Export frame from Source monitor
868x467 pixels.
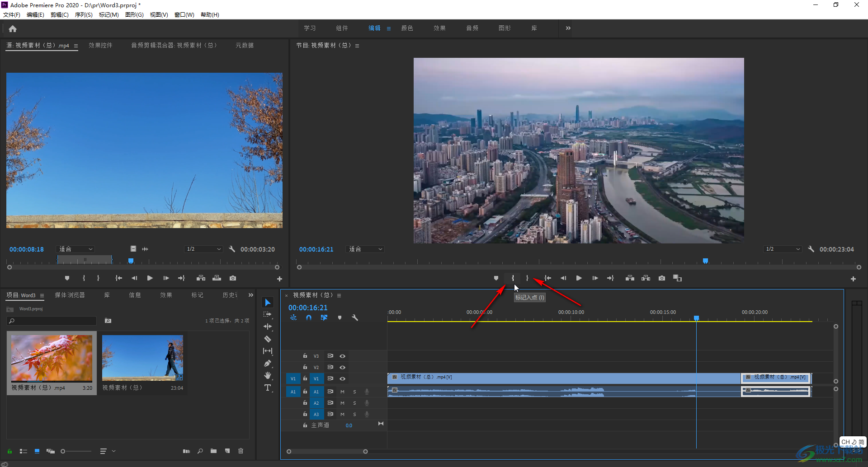click(x=233, y=278)
